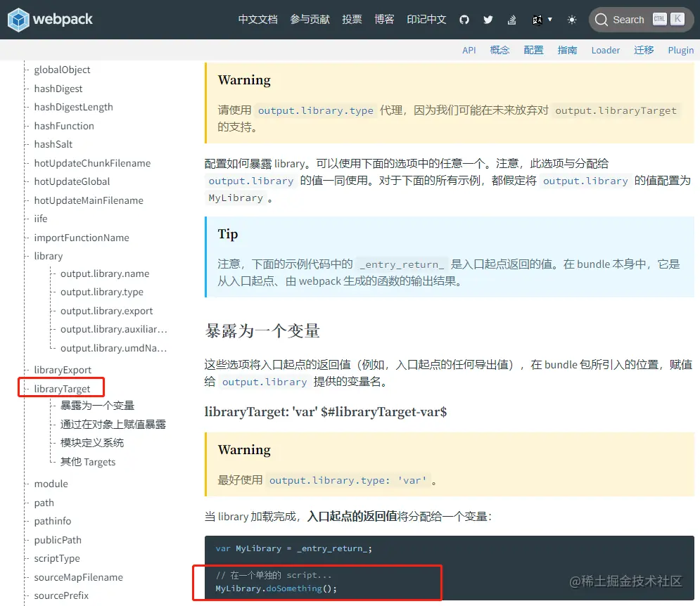
Task: Open 博客 in top navigation
Action: pos(384,20)
